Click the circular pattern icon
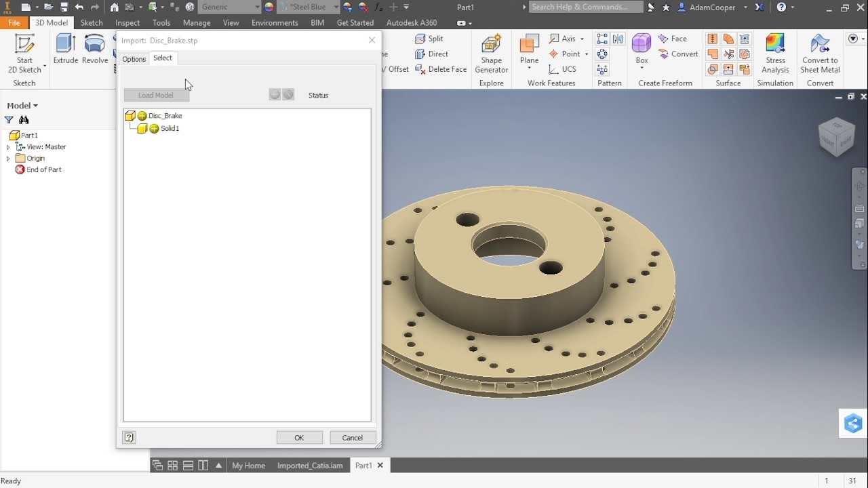Image resolution: width=868 pixels, height=488 pixels. click(602, 54)
